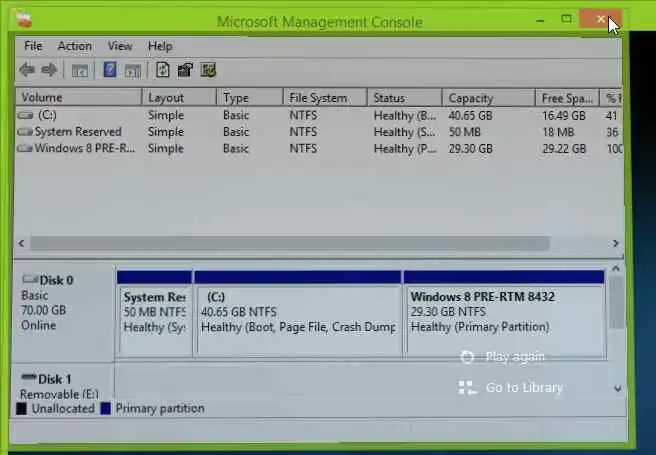
Task: Open the File menu
Action: pyautogui.click(x=33, y=46)
